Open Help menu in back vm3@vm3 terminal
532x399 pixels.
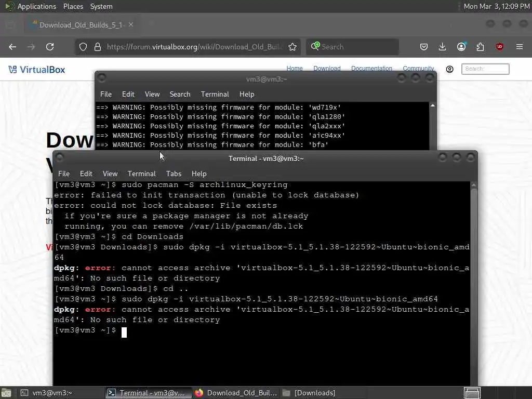[247, 95]
